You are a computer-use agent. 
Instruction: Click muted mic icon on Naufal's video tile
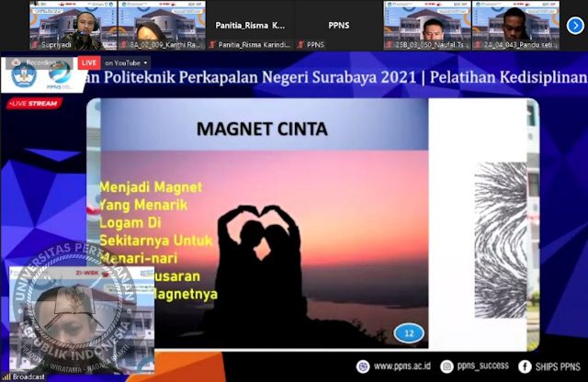(x=390, y=45)
